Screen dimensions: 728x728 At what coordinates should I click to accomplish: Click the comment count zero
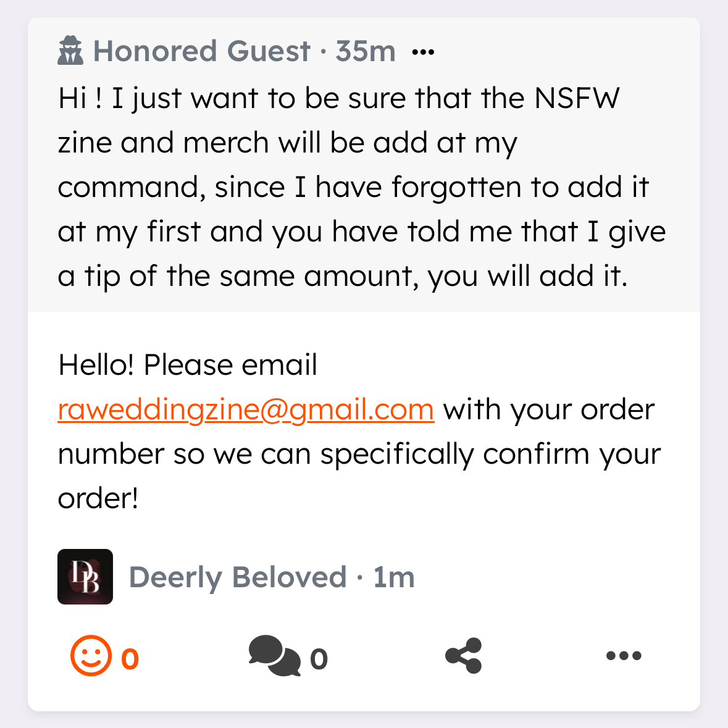click(319, 659)
